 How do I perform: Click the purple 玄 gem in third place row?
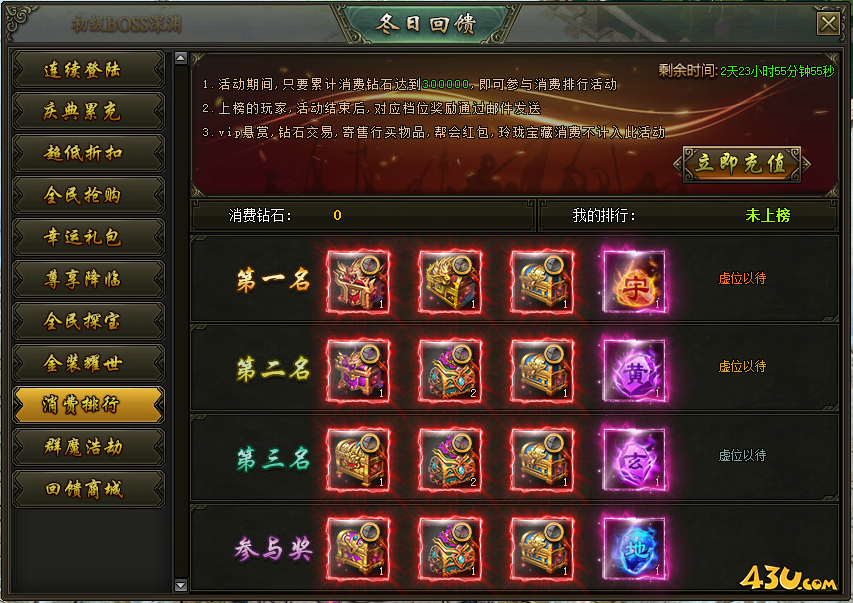[x=634, y=460]
